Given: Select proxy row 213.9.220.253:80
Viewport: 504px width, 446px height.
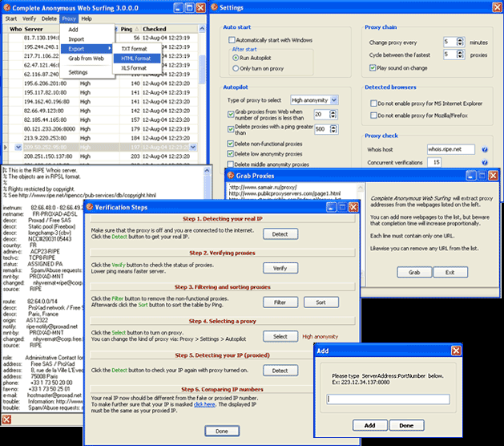Looking at the screenshot, I should (103, 138).
